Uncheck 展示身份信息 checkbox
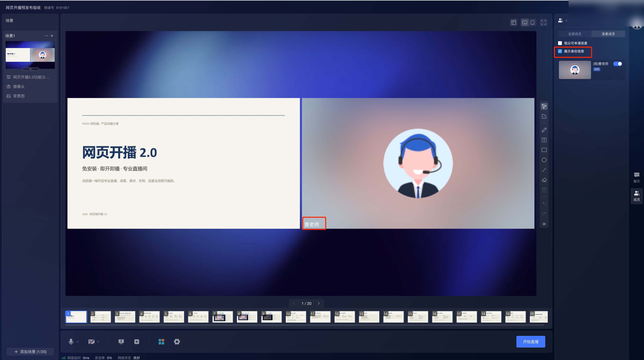644x360 pixels. click(560, 51)
